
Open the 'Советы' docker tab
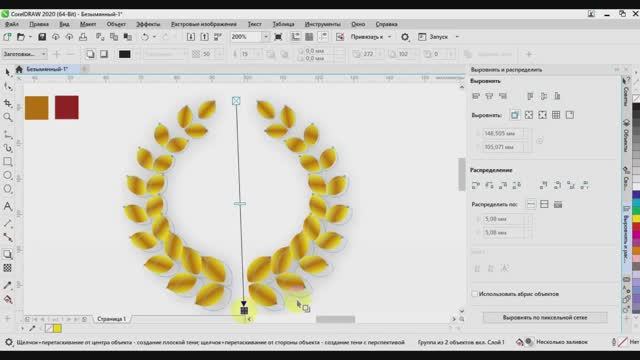626,92
